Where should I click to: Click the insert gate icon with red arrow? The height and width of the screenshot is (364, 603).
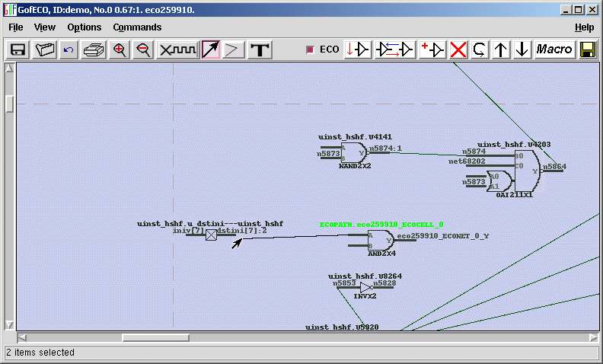click(x=359, y=49)
